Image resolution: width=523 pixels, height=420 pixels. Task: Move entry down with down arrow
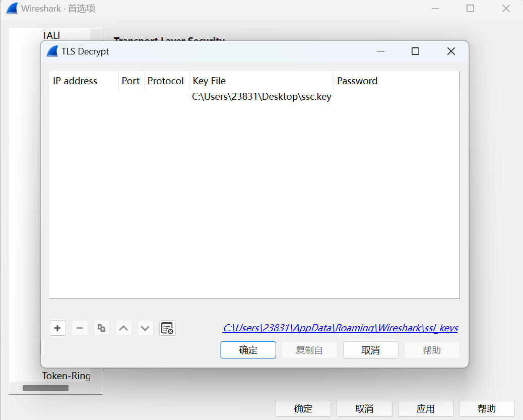click(x=145, y=328)
